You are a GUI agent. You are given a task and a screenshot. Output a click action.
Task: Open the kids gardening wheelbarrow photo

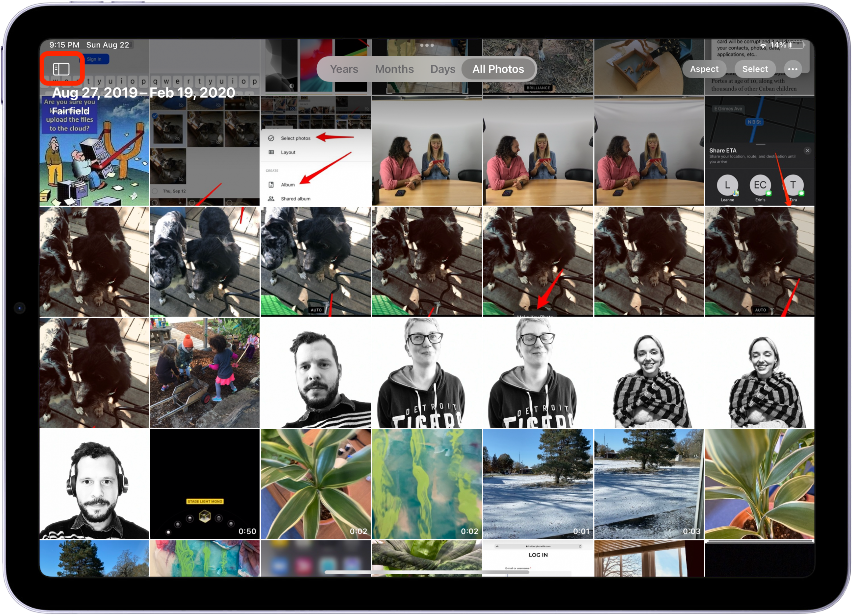[x=205, y=372]
